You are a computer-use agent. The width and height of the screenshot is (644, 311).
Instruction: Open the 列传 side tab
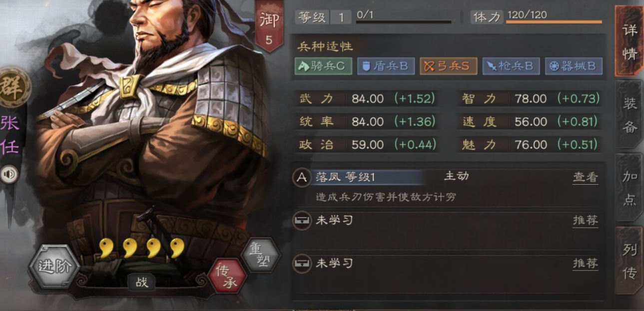(630, 261)
